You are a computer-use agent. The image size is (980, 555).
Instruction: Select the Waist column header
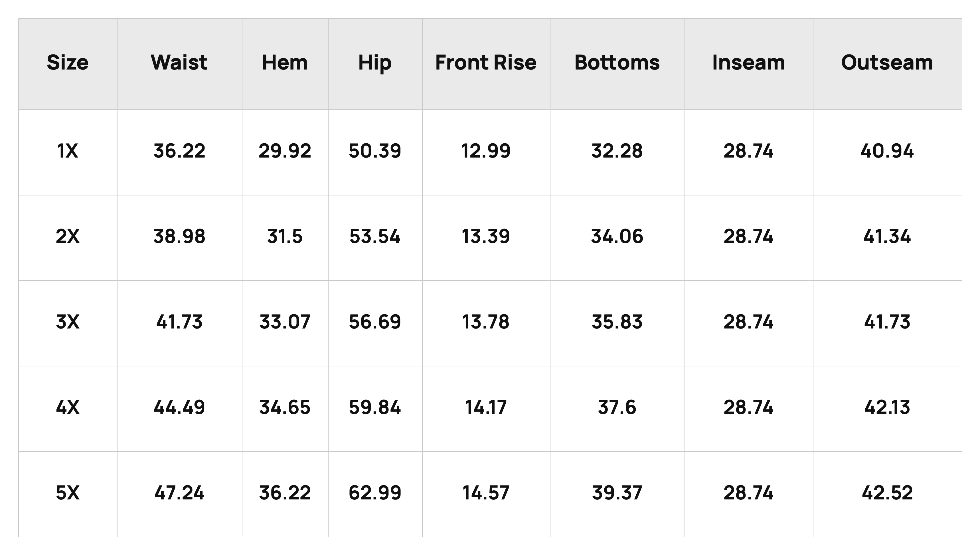click(179, 62)
